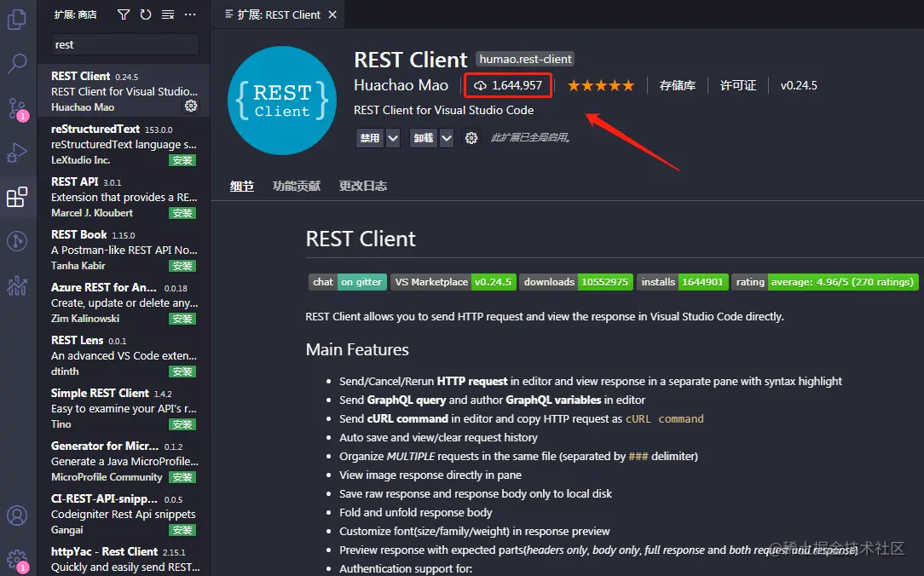Open the extensions panel more actions menu
The width and height of the screenshot is (924, 576).
[x=190, y=14]
